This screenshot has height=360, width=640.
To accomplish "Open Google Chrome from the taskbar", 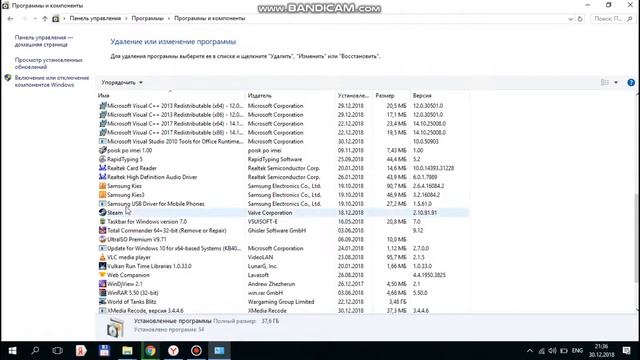I will click(x=151, y=351).
